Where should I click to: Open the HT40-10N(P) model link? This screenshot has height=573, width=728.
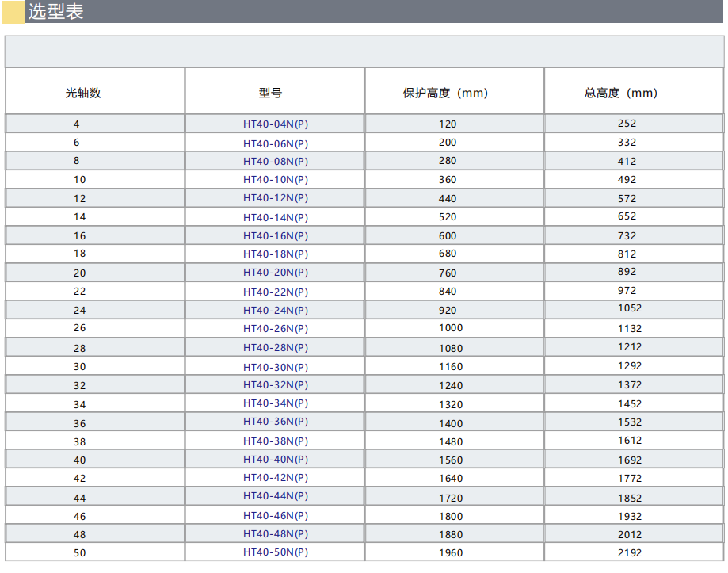[275, 180]
